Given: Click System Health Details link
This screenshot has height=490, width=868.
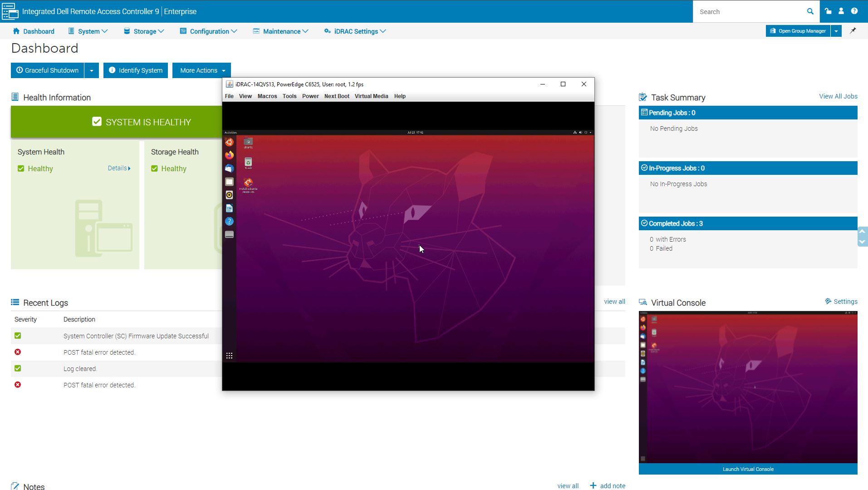Looking at the screenshot, I should point(119,168).
